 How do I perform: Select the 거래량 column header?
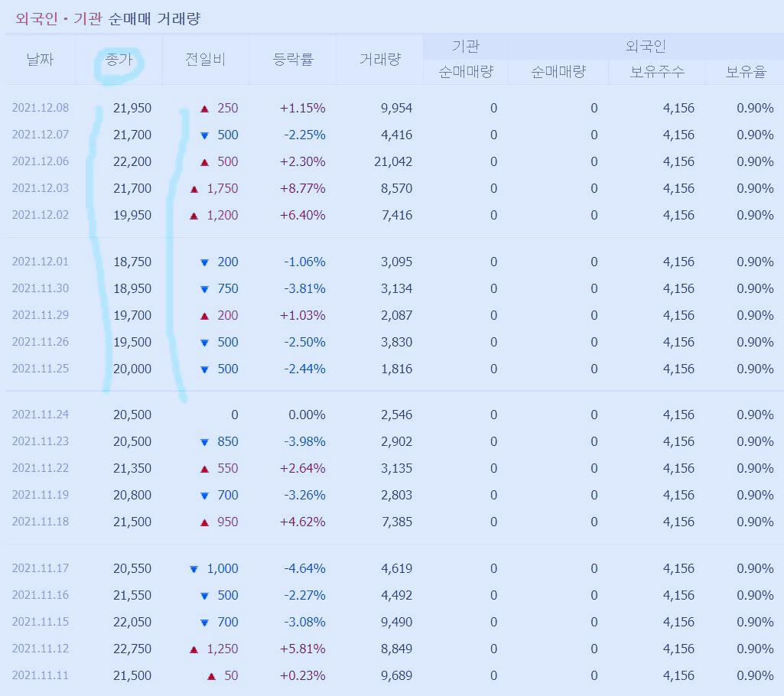pyautogui.click(x=379, y=59)
